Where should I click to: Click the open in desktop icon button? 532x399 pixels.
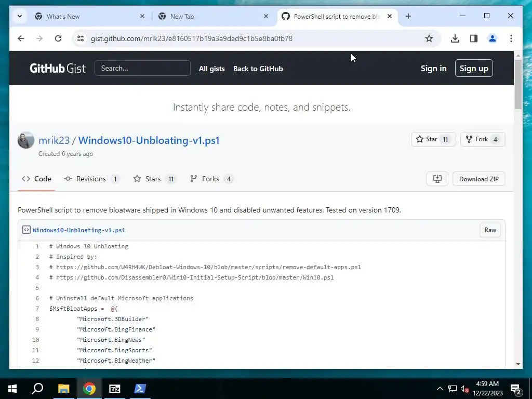tap(437, 179)
